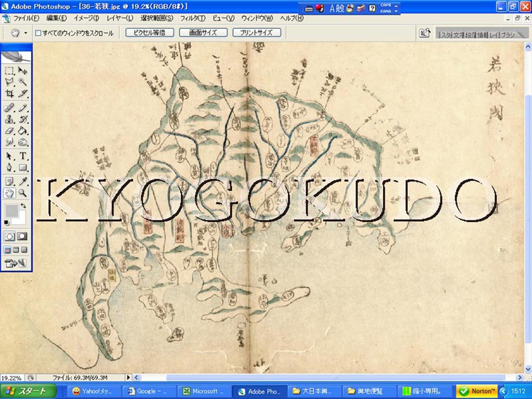Set Full Screen Mode without menu bar
This screenshot has width=532, height=399.
[24, 250]
